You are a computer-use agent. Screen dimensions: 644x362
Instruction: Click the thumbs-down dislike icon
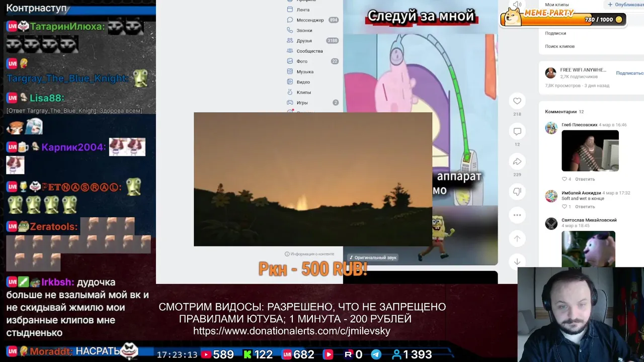pos(517,192)
